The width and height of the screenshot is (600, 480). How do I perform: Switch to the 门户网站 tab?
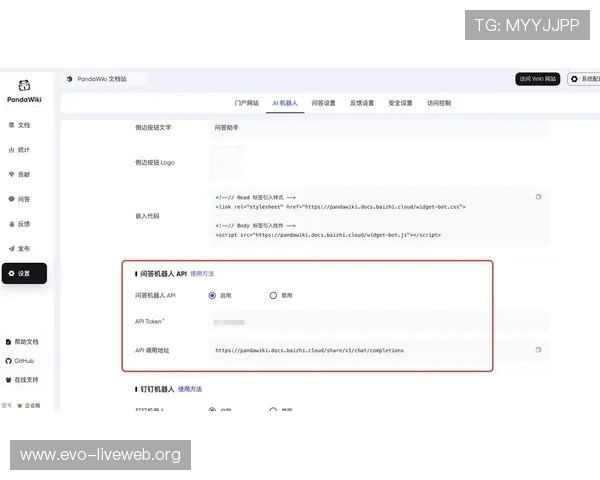246,103
